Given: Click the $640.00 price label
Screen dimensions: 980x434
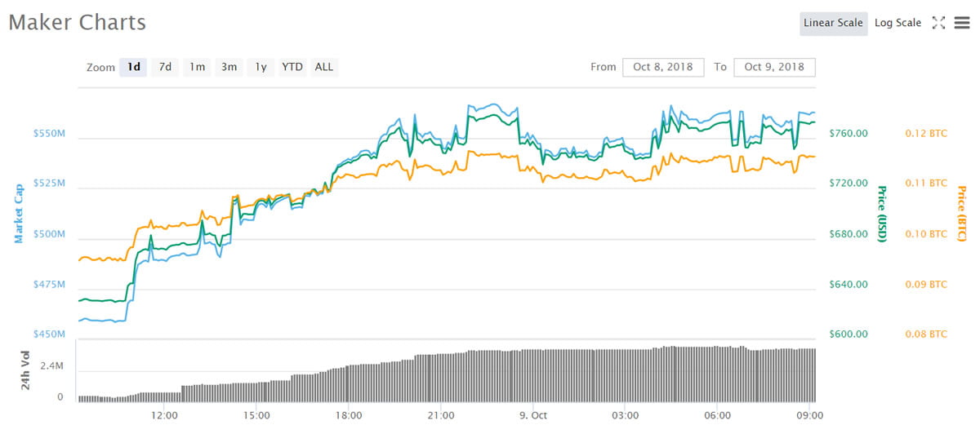Looking at the screenshot, I should (x=849, y=285).
